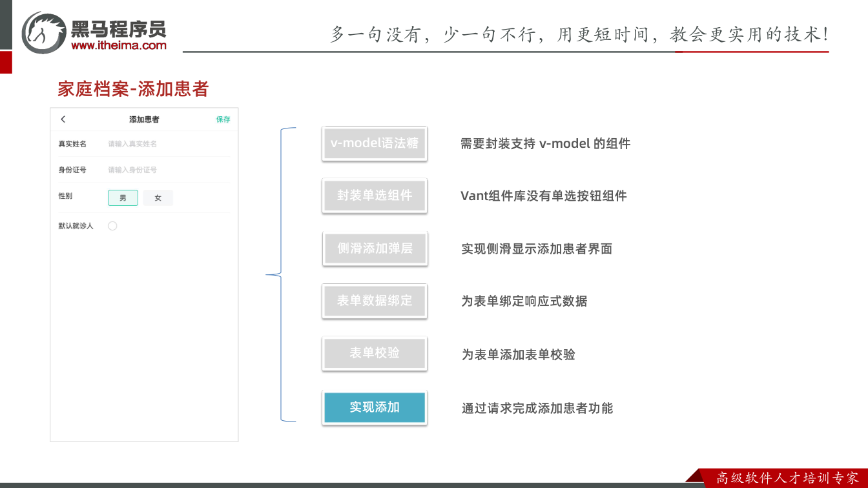
Task: Open the www.itheima.com link
Action: click(119, 45)
